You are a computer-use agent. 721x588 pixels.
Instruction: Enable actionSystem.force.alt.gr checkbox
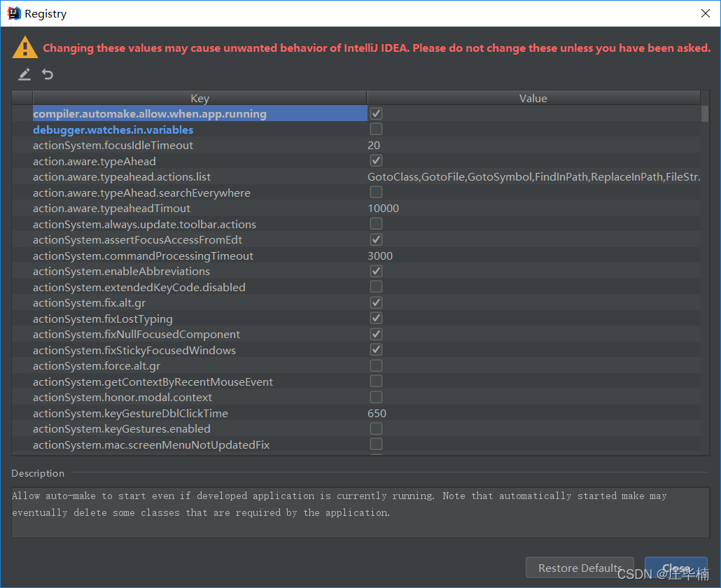pos(376,365)
